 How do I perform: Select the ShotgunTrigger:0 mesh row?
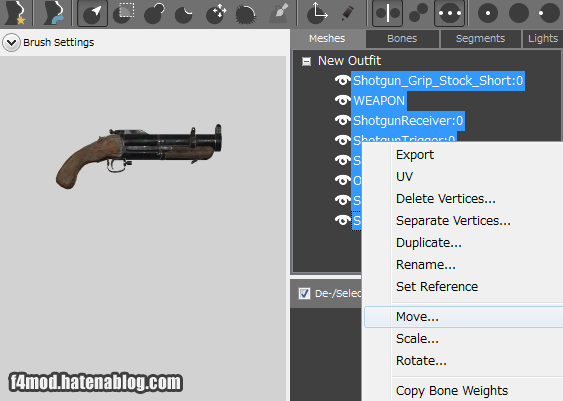[x=404, y=137]
